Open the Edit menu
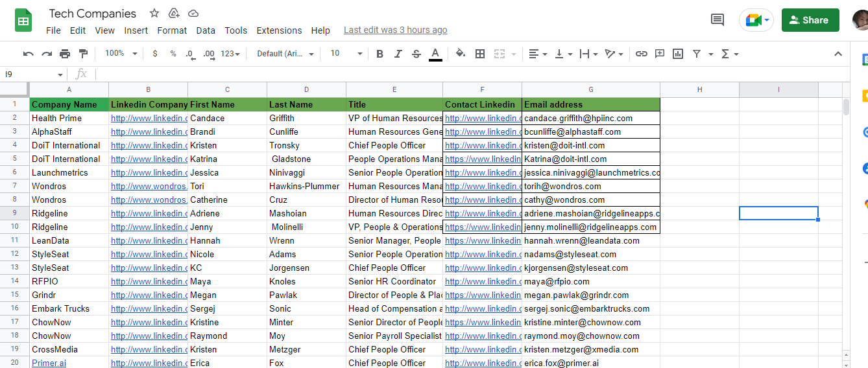This screenshot has width=868, height=368. [78, 30]
